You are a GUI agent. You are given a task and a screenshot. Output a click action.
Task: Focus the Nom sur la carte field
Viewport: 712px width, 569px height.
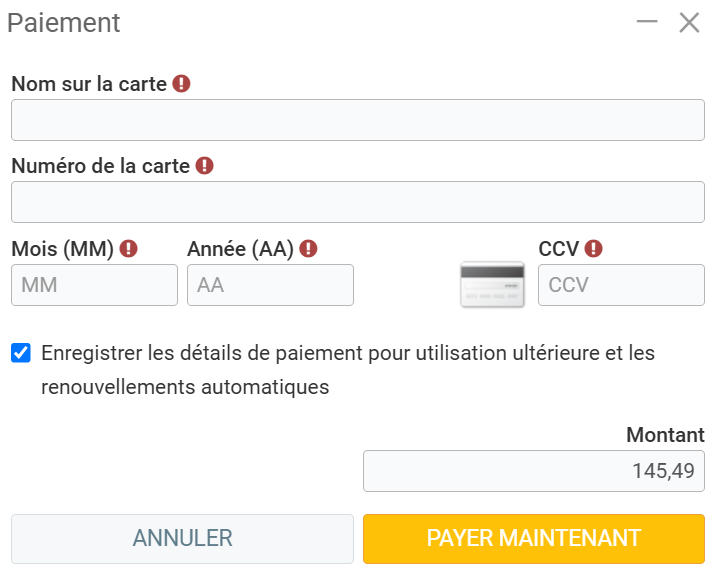[357, 120]
